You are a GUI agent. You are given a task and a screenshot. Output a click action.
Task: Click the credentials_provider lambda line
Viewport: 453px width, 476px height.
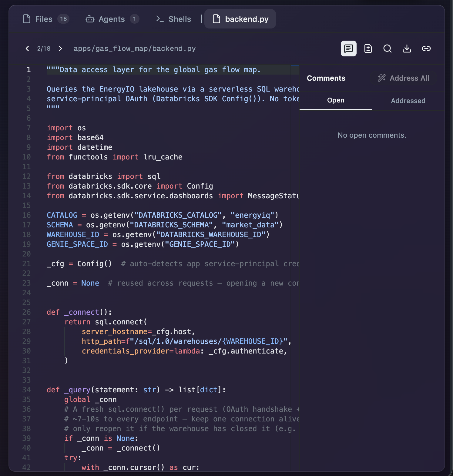click(184, 351)
